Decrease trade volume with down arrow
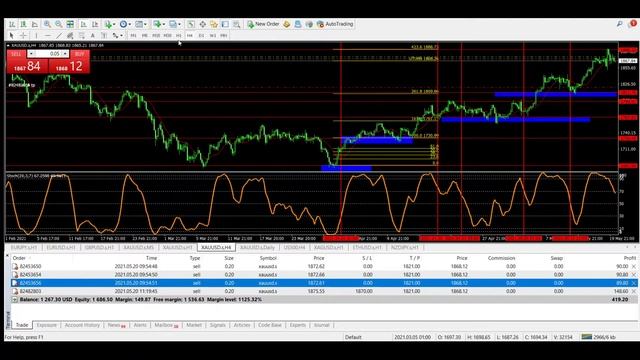This screenshot has height=360, width=640. 31,53
